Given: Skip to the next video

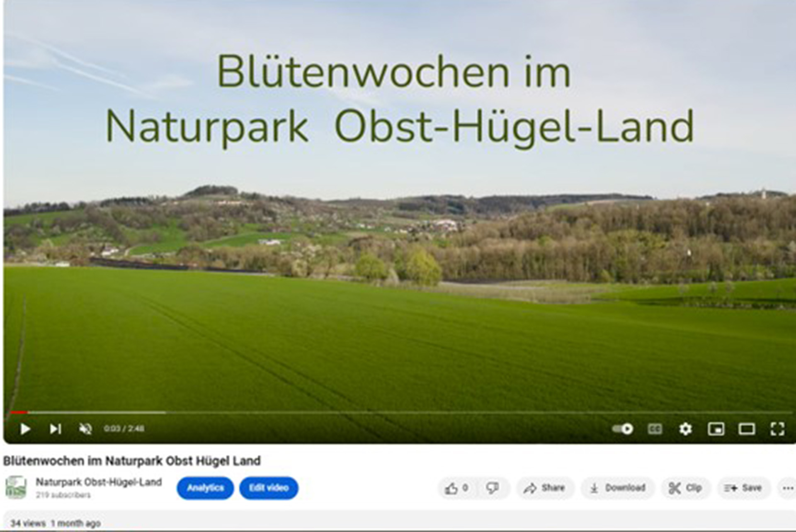Looking at the screenshot, I should [55, 429].
